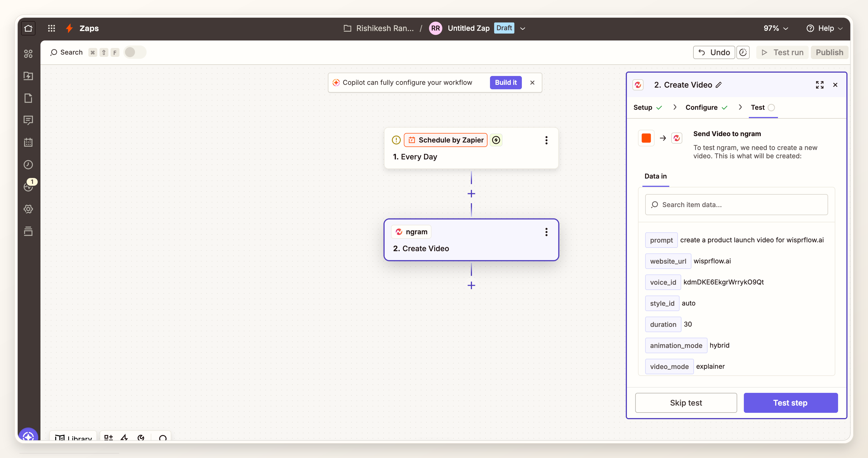Image resolution: width=868 pixels, height=458 pixels.
Task: Add step between Schedule and ngram
Action: click(x=471, y=194)
